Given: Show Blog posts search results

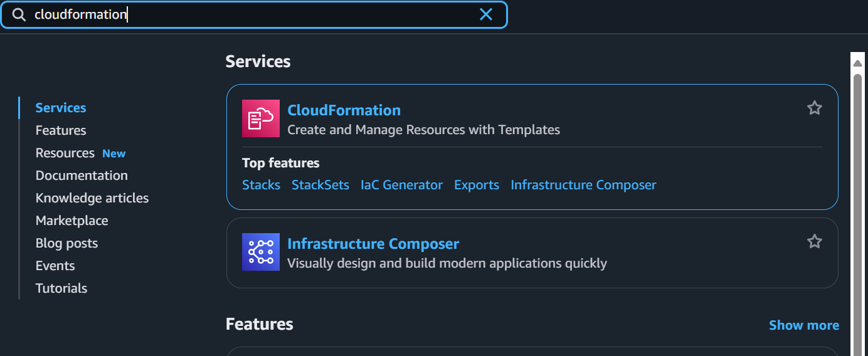Looking at the screenshot, I should pos(66,243).
